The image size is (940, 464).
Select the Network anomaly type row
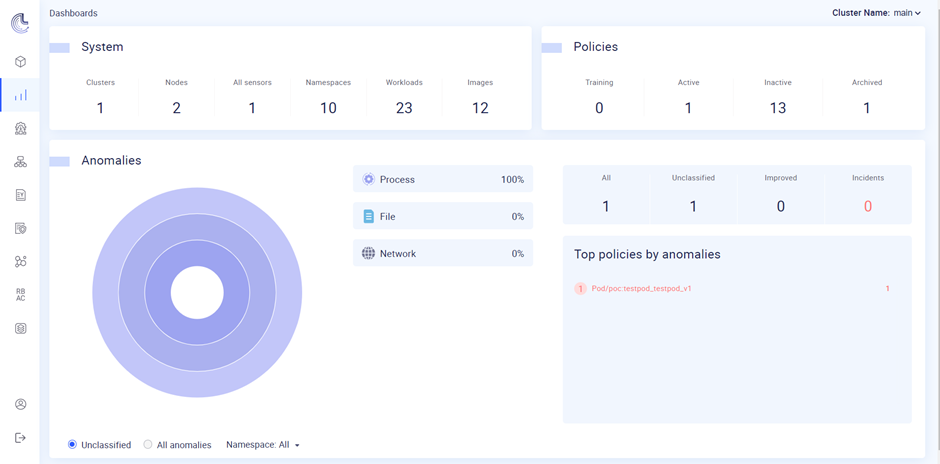[443, 254]
